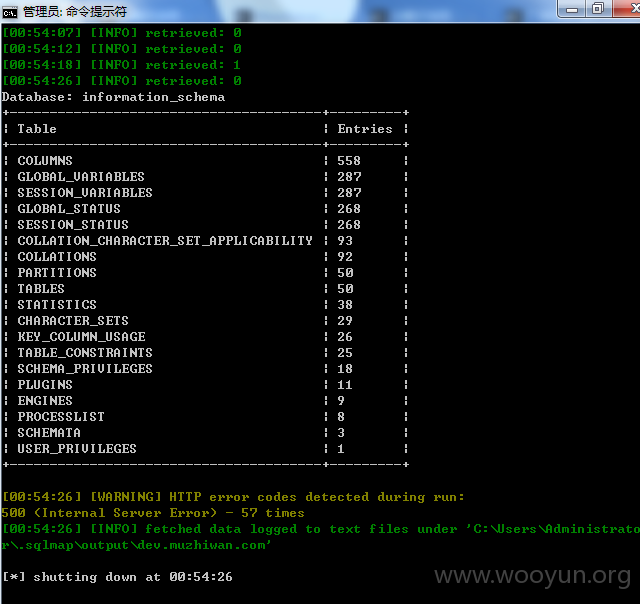640x604 pixels.
Task: Click the ENGINES table name
Action: click(45, 401)
